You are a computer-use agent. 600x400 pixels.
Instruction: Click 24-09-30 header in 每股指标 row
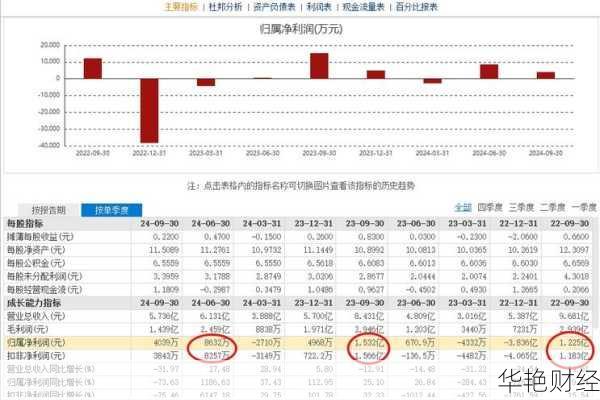160,224
